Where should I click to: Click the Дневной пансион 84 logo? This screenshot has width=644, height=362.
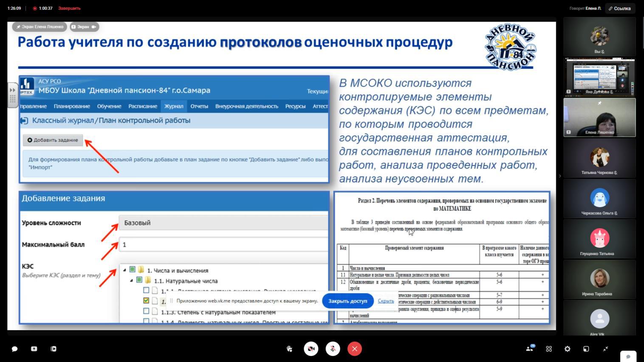tap(510, 46)
